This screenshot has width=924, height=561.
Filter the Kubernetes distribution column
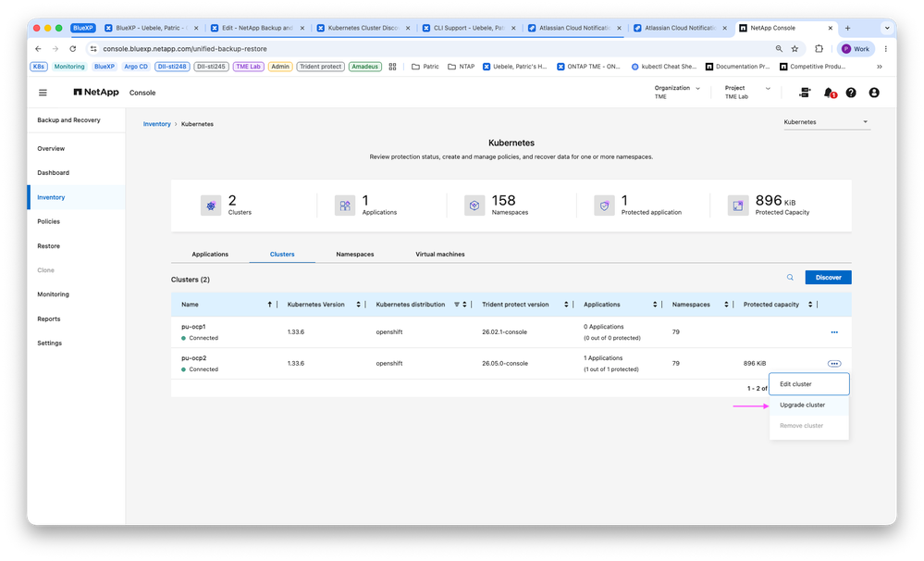pos(457,305)
